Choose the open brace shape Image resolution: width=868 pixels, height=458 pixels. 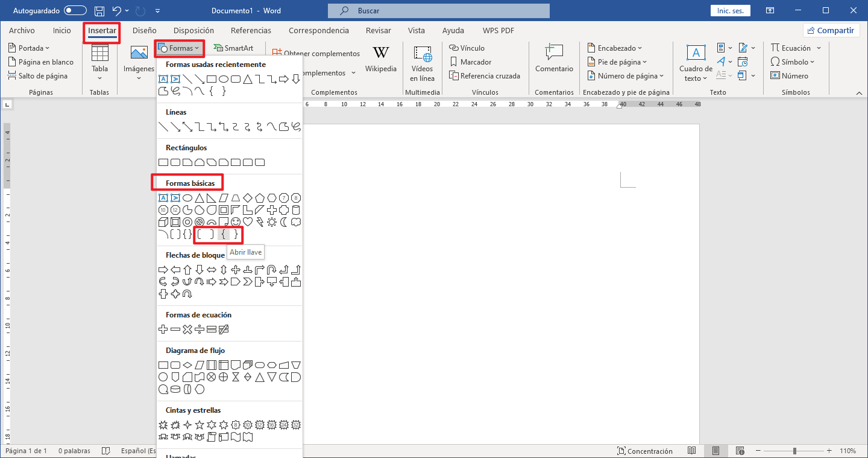[x=224, y=234]
